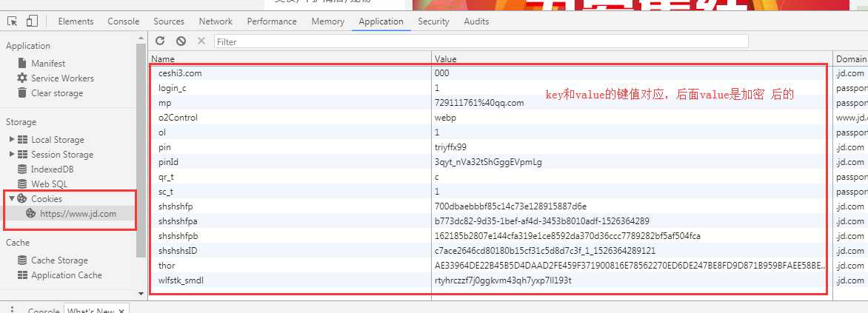Refresh the cookies table
Image resolution: width=868 pixels, height=313 pixels.
[160, 41]
